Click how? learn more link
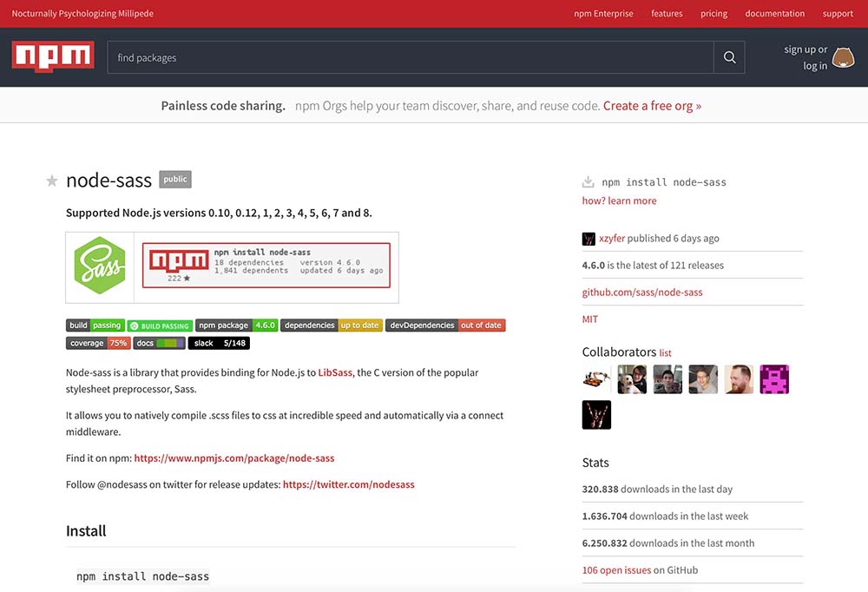The height and width of the screenshot is (592, 868). (619, 201)
